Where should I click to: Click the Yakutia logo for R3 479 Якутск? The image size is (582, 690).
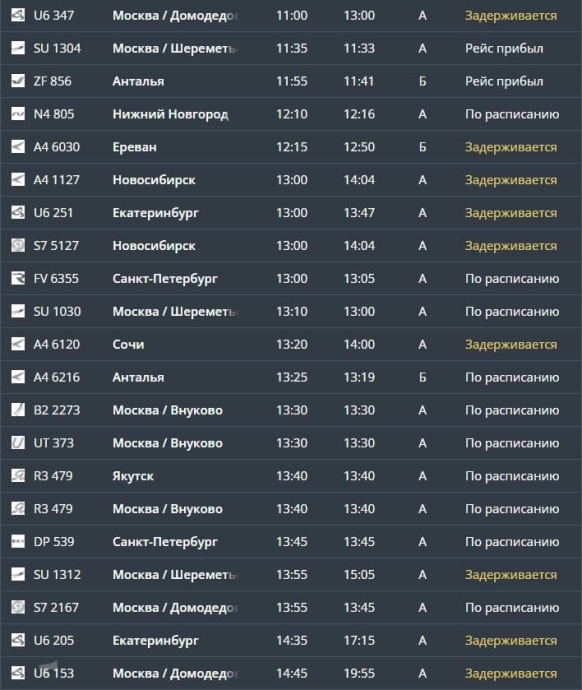[18, 476]
